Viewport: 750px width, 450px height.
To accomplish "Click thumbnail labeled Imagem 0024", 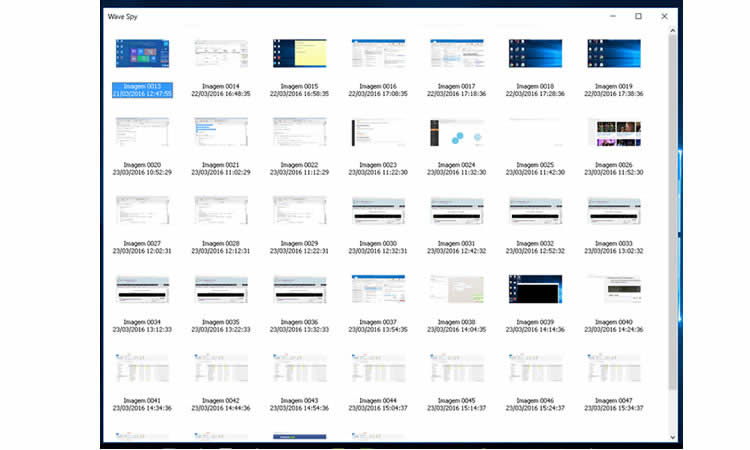I will 456,132.
